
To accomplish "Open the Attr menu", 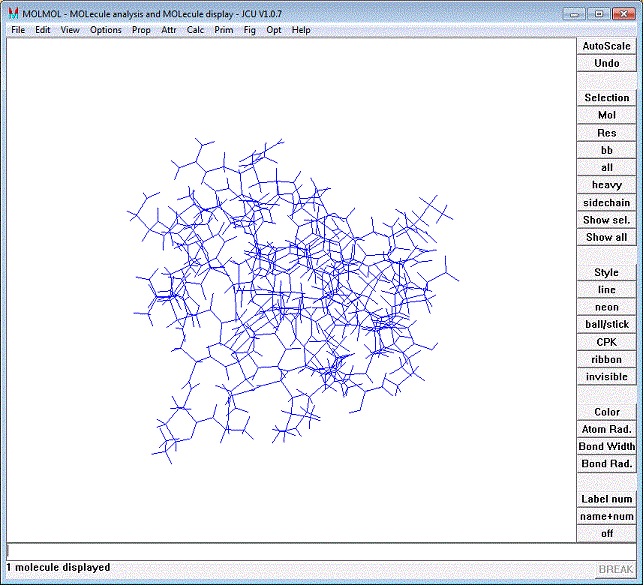I will 169,30.
